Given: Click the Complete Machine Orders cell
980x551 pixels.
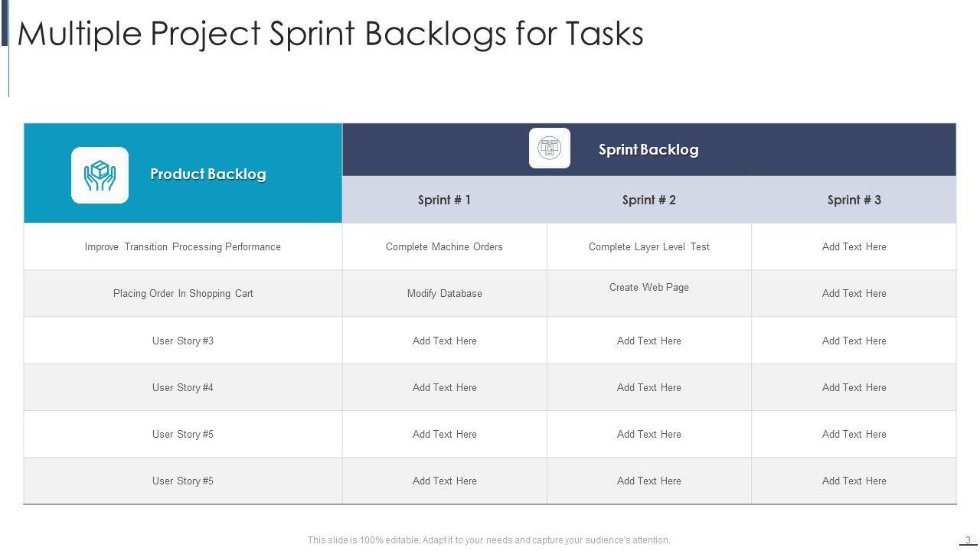Looking at the screenshot, I should pos(444,247).
